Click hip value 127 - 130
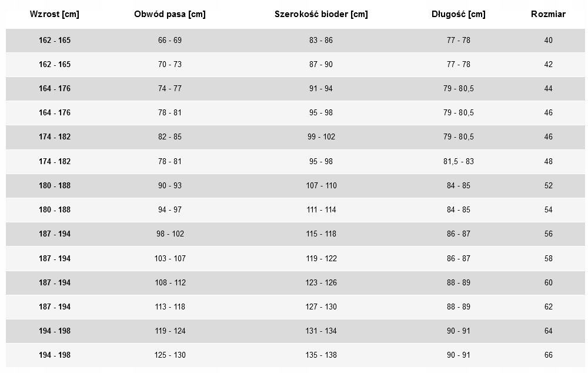The image size is (588, 373). [x=321, y=307]
